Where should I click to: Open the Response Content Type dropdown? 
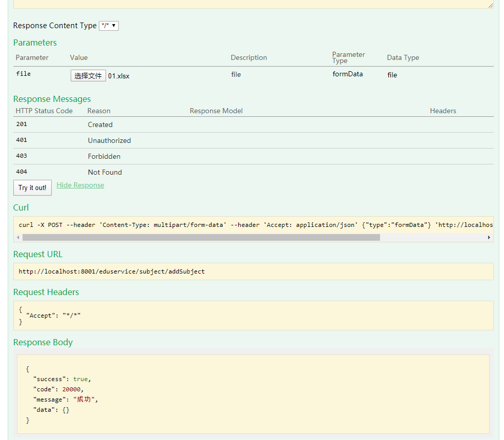pyautogui.click(x=109, y=26)
